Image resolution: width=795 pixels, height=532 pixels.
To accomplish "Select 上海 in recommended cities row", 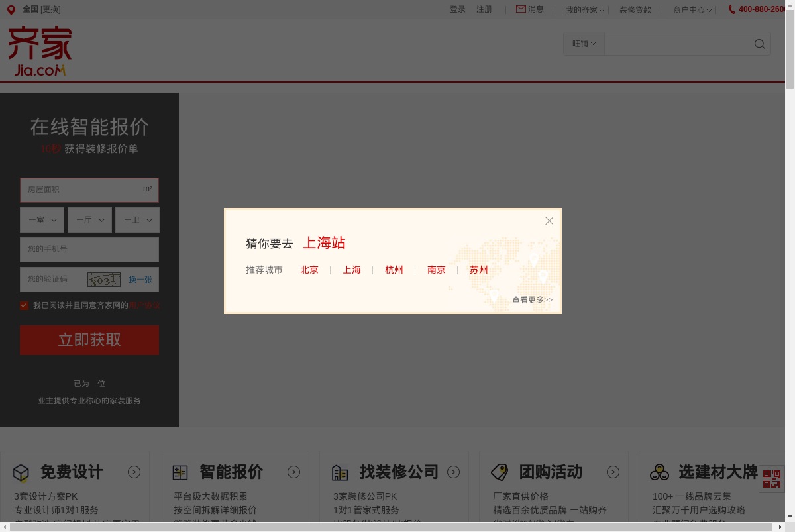I will (x=352, y=270).
